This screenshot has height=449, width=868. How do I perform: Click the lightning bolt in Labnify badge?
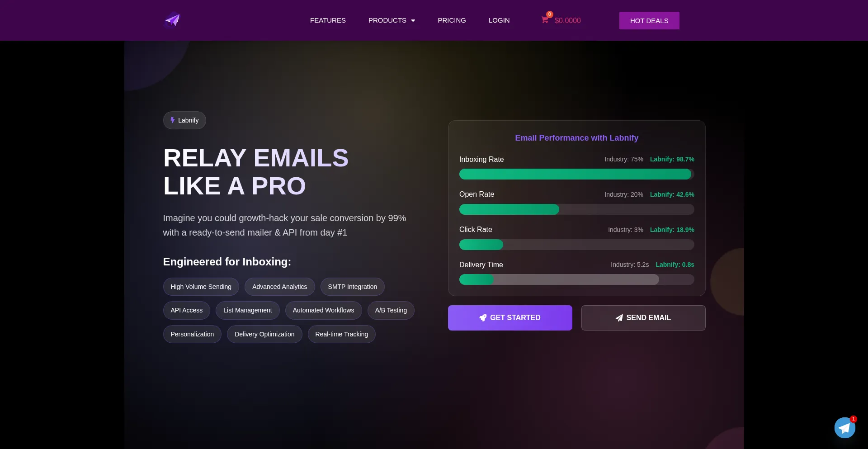click(x=172, y=120)
